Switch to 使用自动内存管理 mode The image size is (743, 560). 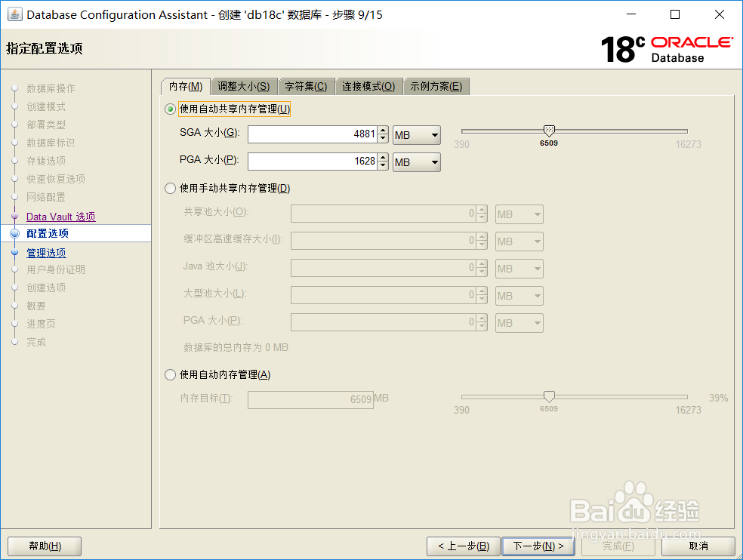point(170,373)
